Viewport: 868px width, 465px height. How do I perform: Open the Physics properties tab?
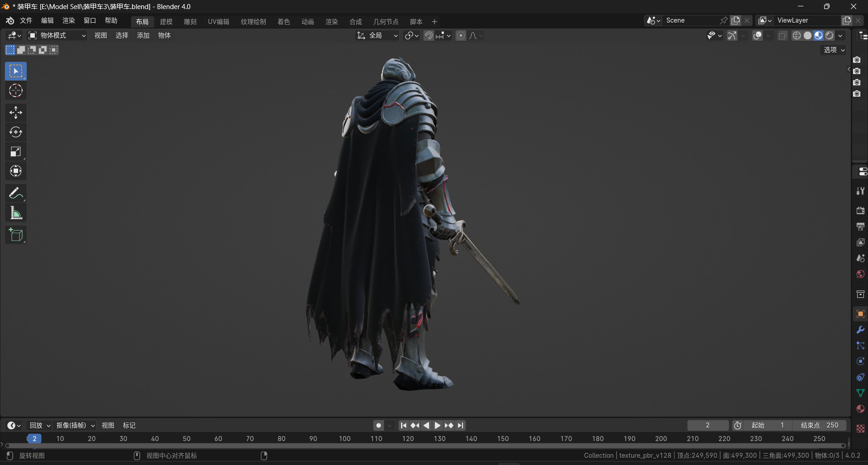coord(860,362)
